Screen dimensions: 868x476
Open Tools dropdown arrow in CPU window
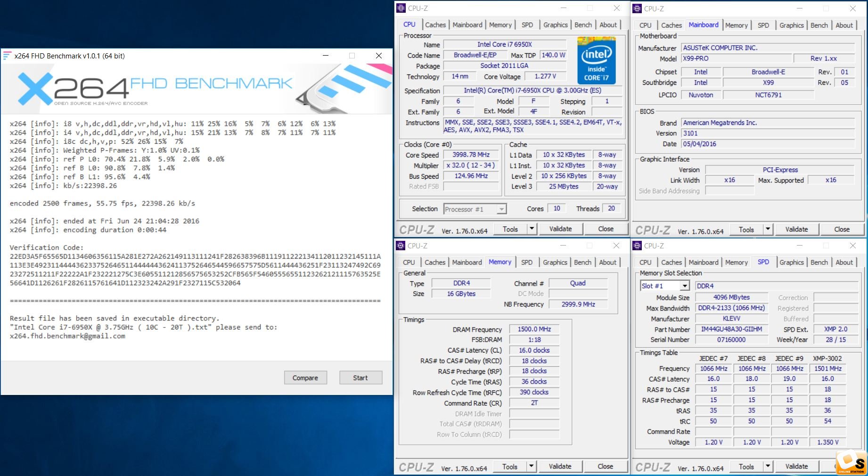coord(532,229)
